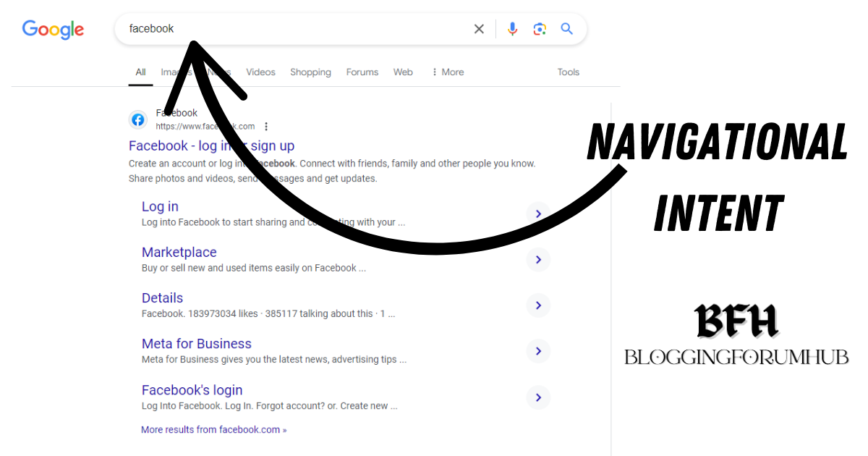
Task: Open the Tools options
Action: [569, 72]
